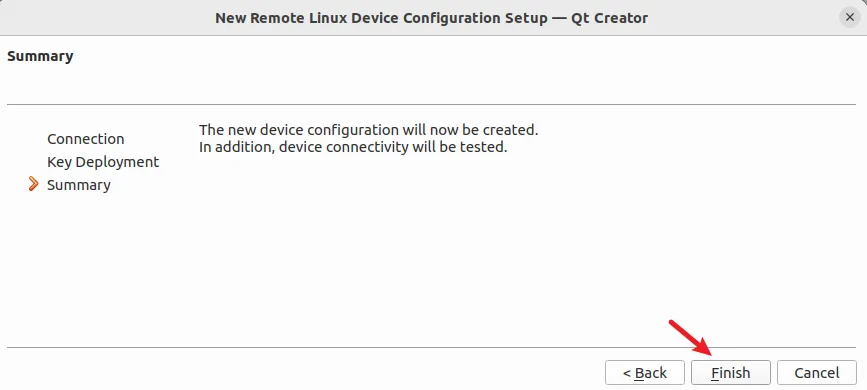867x390 pixels.
Task: Close the dialog with the X icon
Action: point(850,18)
